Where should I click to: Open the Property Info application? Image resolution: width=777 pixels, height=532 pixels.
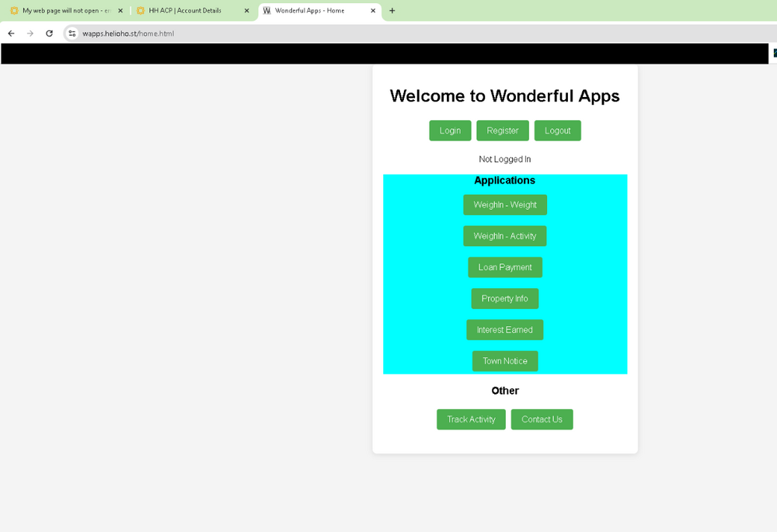(x=505, y=299)
